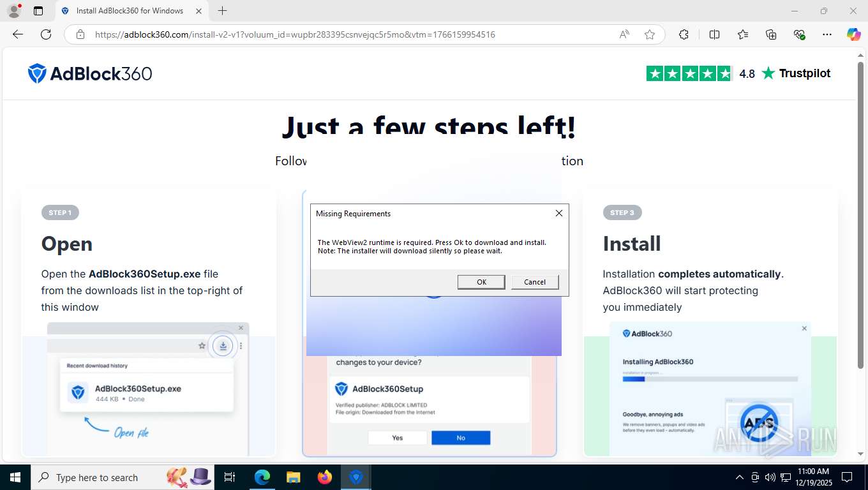Open Browser essentials icon
Screen dimensions: 868x490
[x=799, y=34]
